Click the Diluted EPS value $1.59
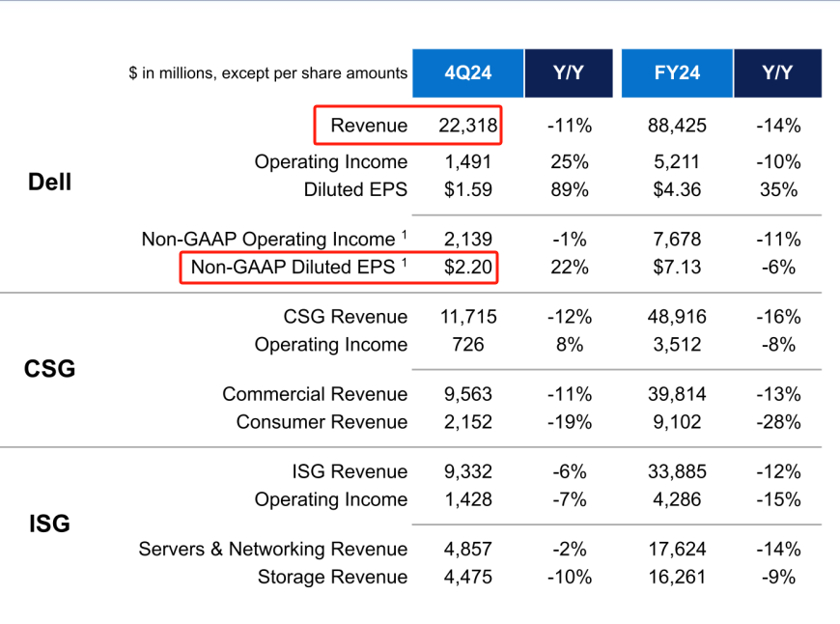This screenshot has height=624, width=840. tap(467, 189)
